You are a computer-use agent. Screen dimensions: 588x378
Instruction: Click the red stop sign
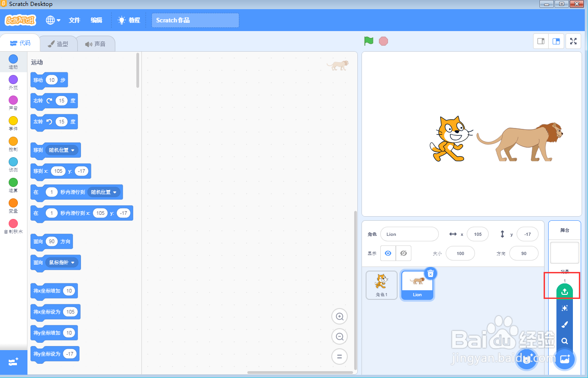pyautogui.click(x=383, y=41)
